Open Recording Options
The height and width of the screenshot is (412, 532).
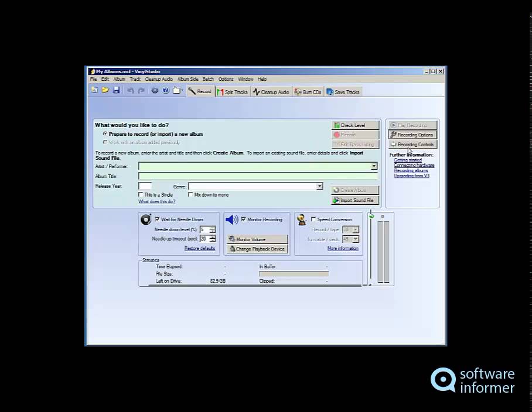tap(412, 135)
